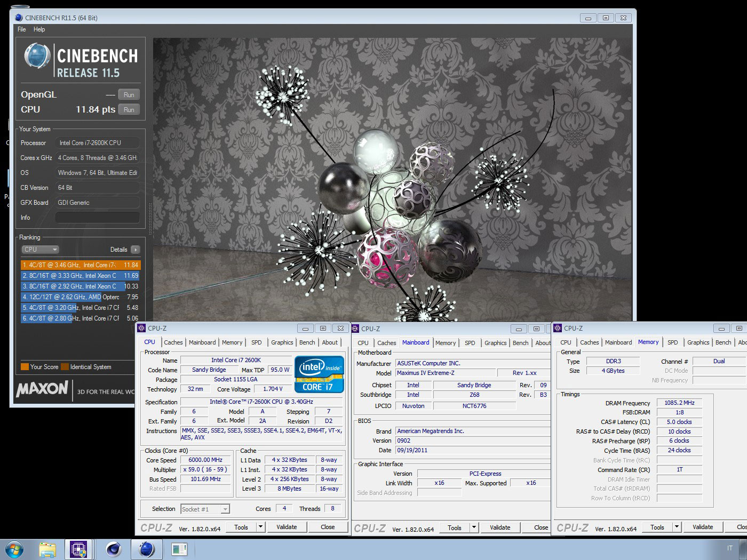747x560 pixels.
Task: Select the CPU-Z taskbar icon
Action: click(79, 549)
